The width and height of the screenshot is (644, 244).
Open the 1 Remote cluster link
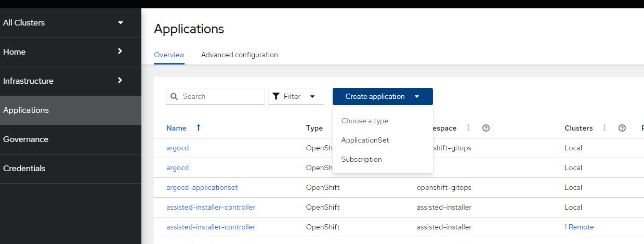pos(579,227)
